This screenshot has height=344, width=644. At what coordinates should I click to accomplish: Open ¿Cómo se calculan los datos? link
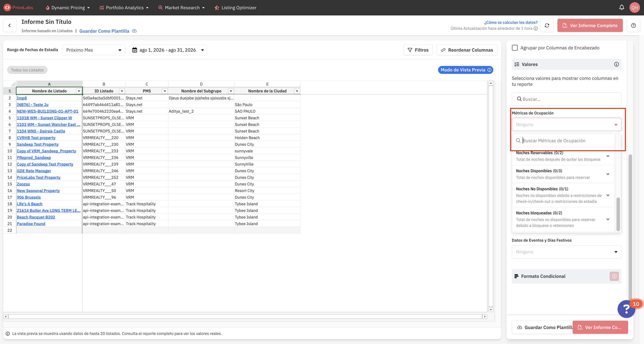coord(511,22)
